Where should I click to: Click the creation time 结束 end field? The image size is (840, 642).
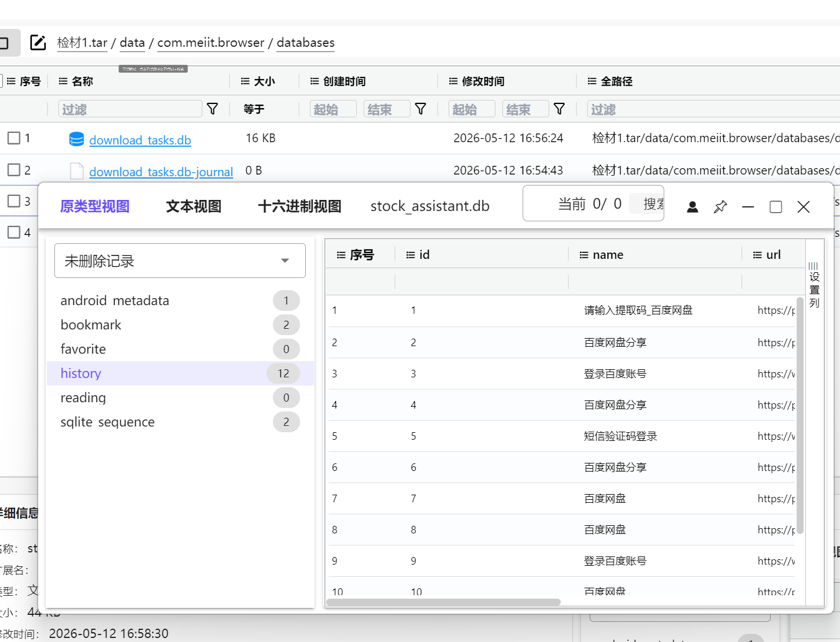pos(387,109)
